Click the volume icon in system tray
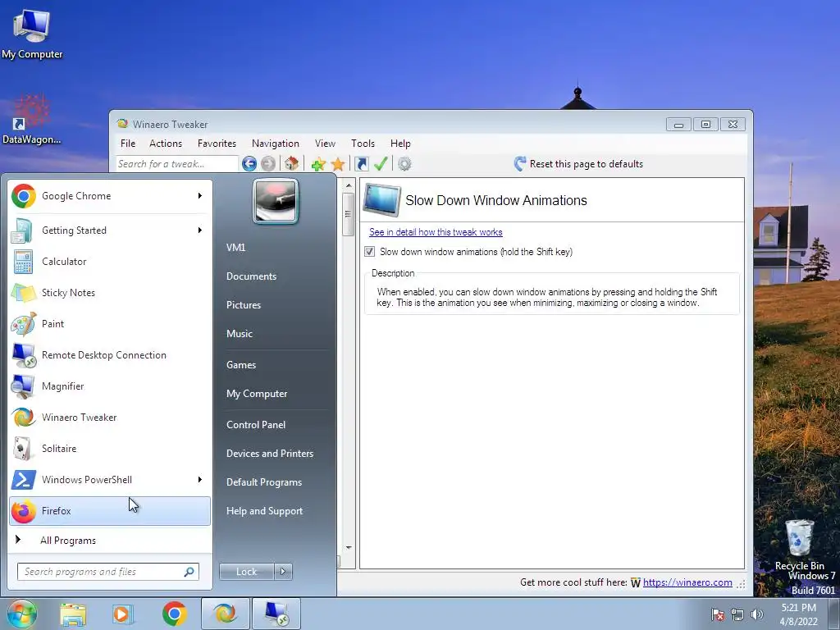Screen dimensions: 840x630 pyautogui.click(x=757, y=614)
